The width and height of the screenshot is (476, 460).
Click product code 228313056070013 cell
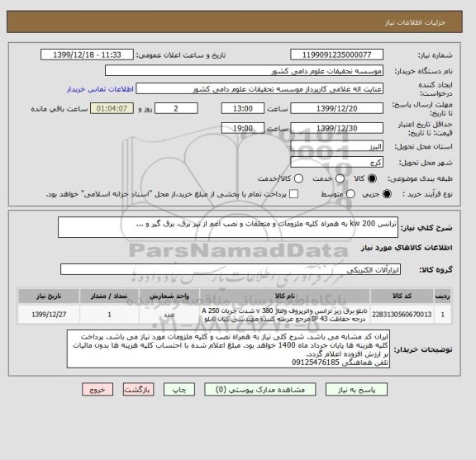click(402, 315)
